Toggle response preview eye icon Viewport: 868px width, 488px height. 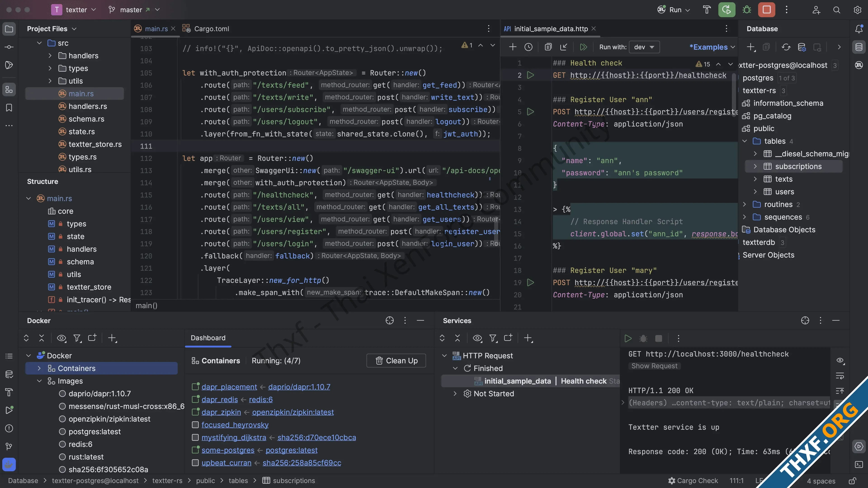tap(840, 361)
